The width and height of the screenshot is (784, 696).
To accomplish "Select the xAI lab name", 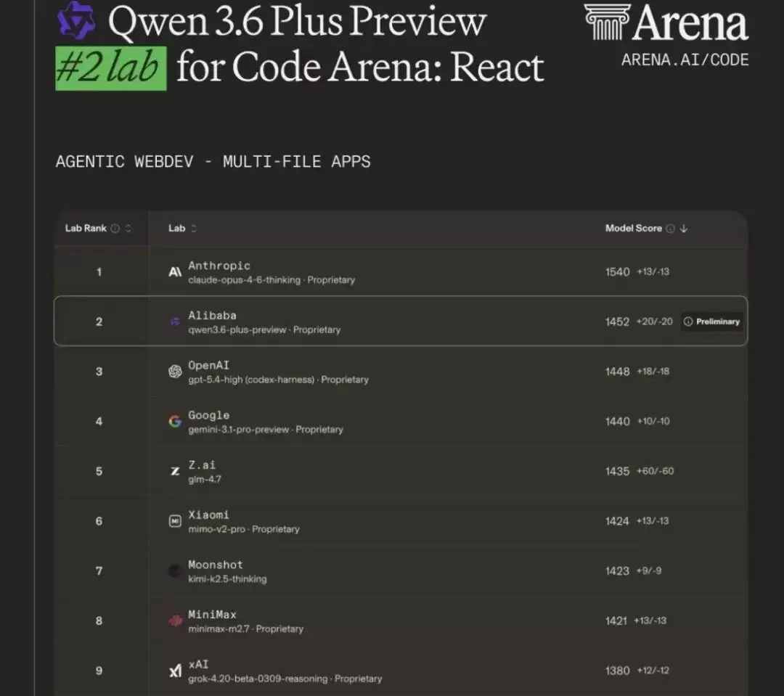I will pos(198,665).
